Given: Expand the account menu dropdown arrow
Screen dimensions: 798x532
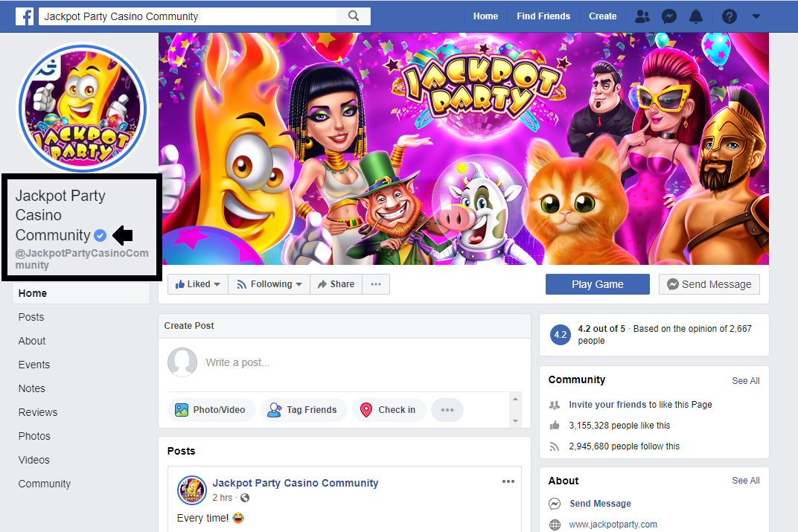Looking at the screenshot, I should pyautogui.click(x=756, y=16).
